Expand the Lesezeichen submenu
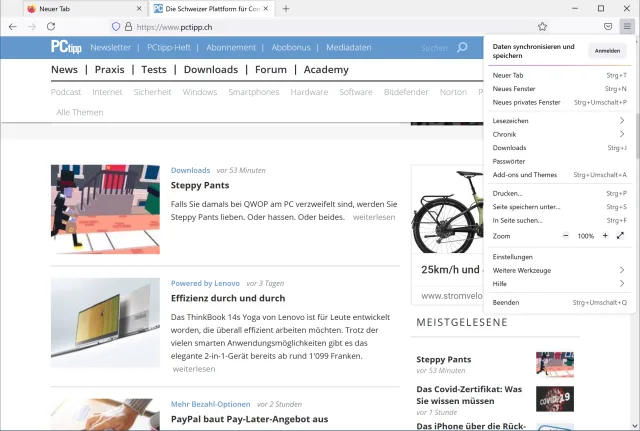Image resolution: width=640 pixels, height=431 pixels. tap(559, 121)
